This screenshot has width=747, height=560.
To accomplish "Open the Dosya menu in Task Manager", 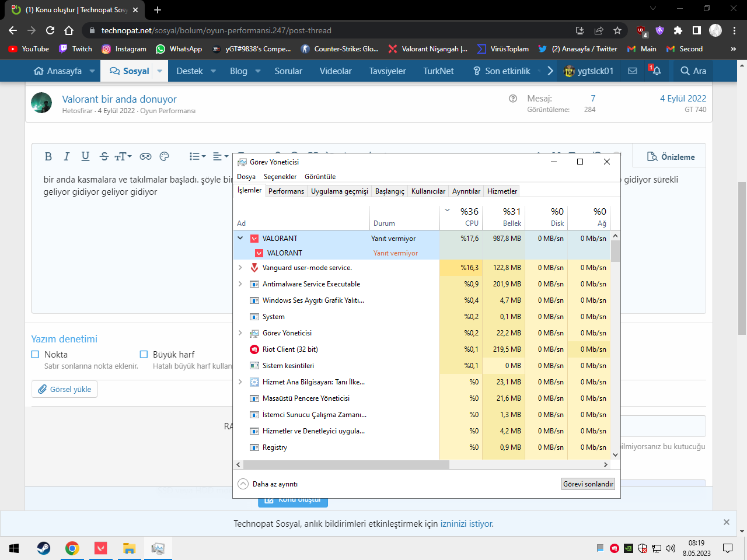I will point(246,177).
